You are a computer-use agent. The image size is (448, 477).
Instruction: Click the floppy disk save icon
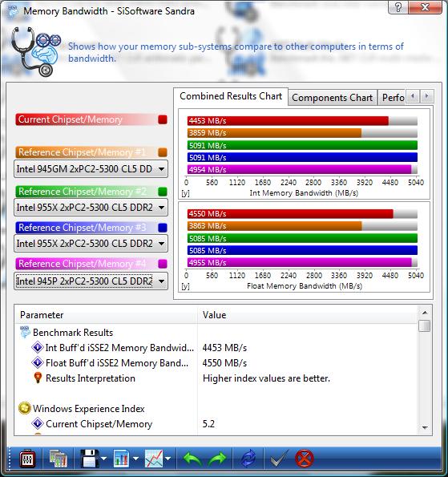[x=90, y=459]
